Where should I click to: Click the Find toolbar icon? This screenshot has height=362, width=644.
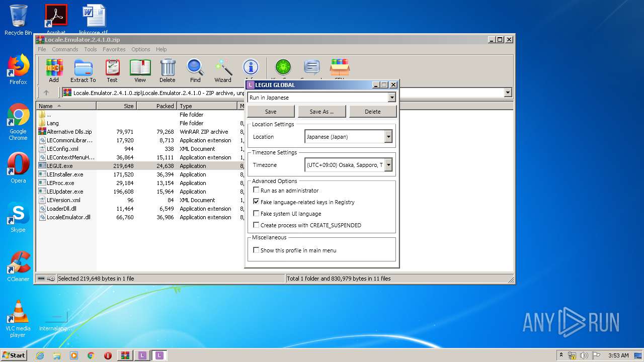(x=195, y=70)
